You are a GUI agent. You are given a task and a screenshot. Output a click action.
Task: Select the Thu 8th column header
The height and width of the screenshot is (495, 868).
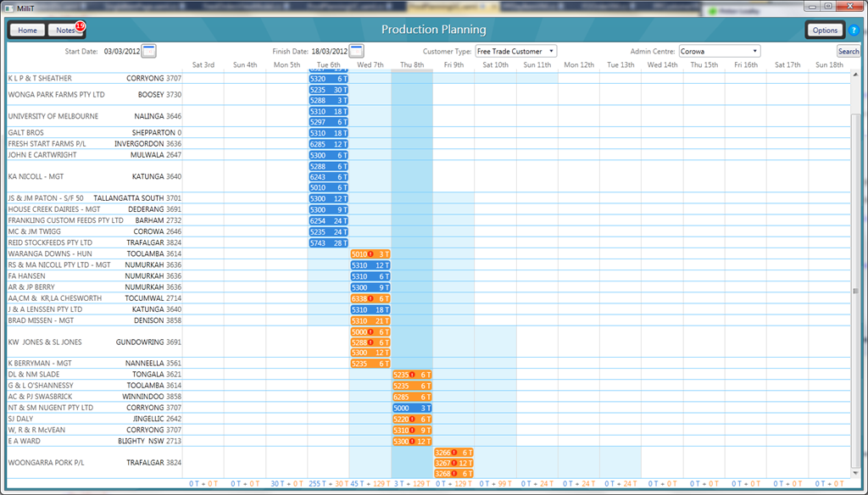point(412,65)
